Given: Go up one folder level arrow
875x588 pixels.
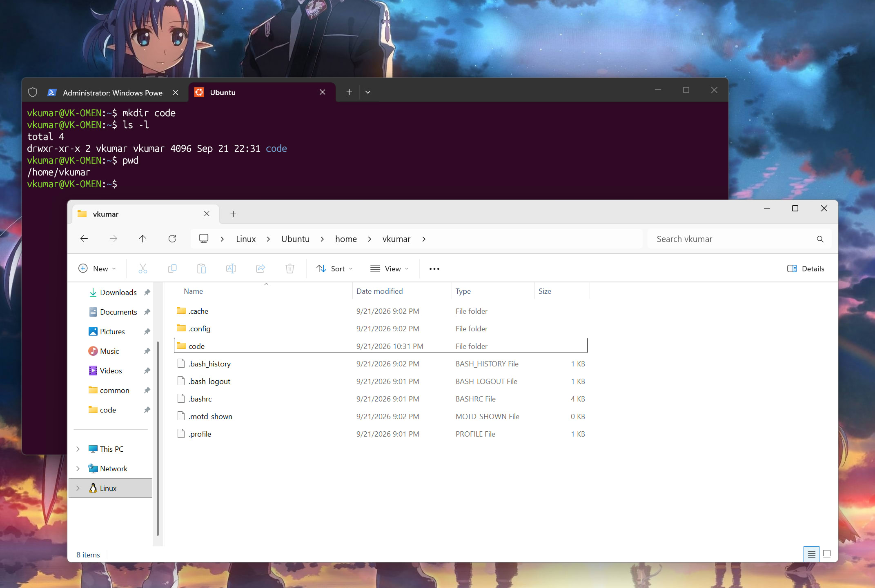Looking at the screenshot, I should 142,239.
